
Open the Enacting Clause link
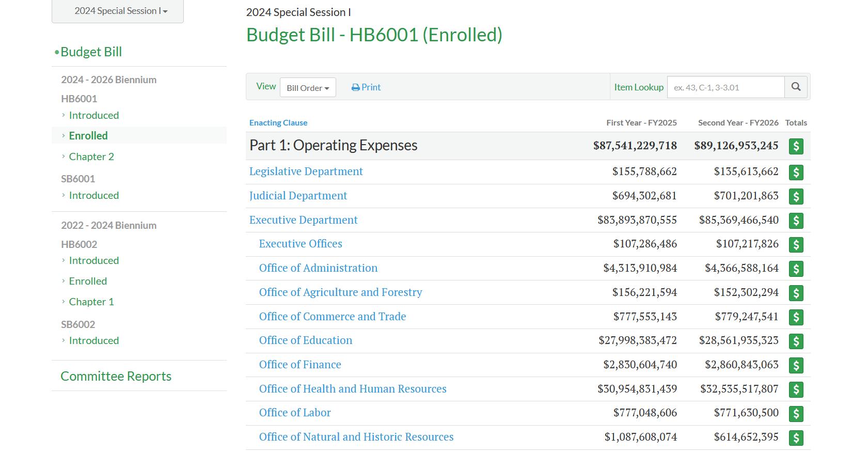[x=278, y=122]
